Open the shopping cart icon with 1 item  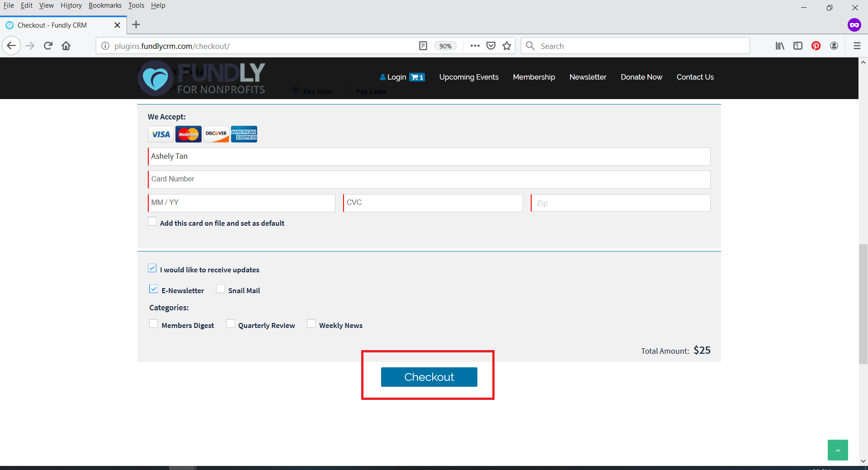[417, 77]
